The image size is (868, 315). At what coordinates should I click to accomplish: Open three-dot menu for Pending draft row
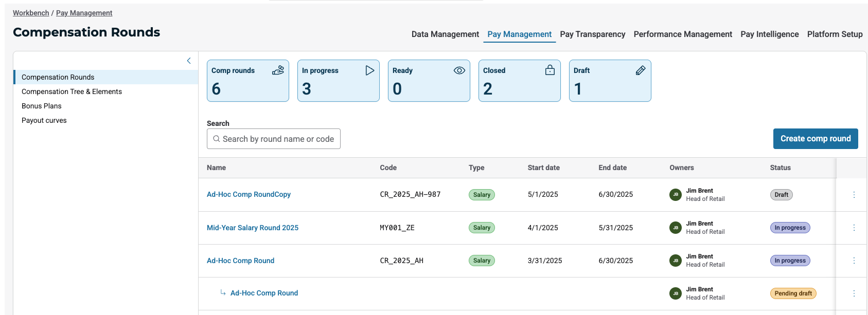click(x=854, y=293)
